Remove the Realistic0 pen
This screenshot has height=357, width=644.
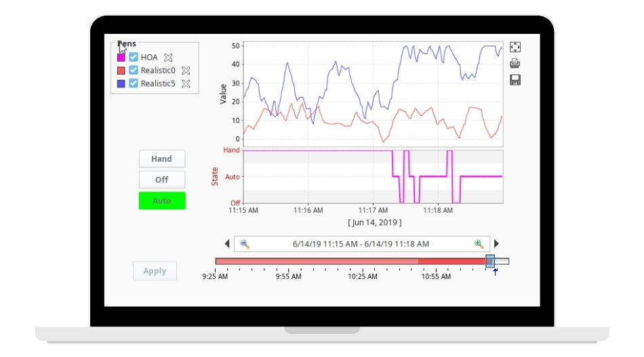[x=186, y=70]
